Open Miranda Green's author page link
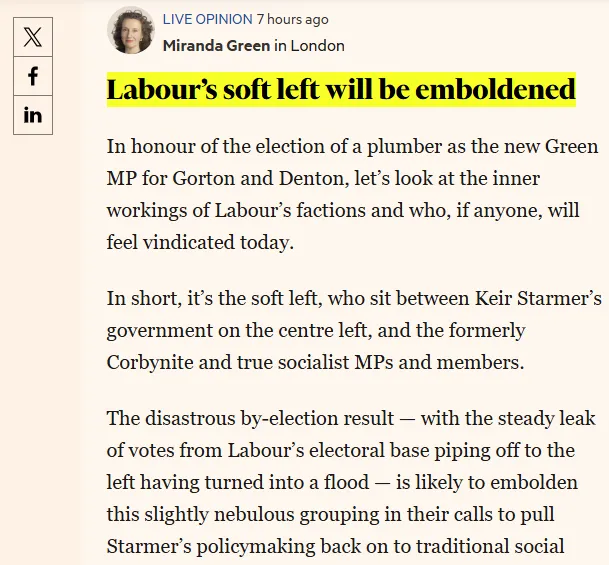 click(216, 45)
